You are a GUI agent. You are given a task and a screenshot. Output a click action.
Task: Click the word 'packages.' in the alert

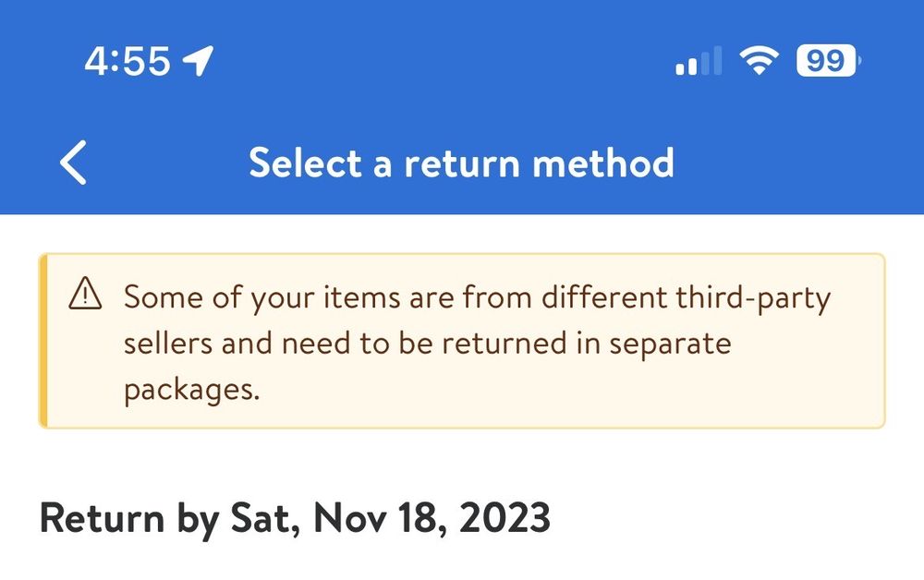[191, 389]
